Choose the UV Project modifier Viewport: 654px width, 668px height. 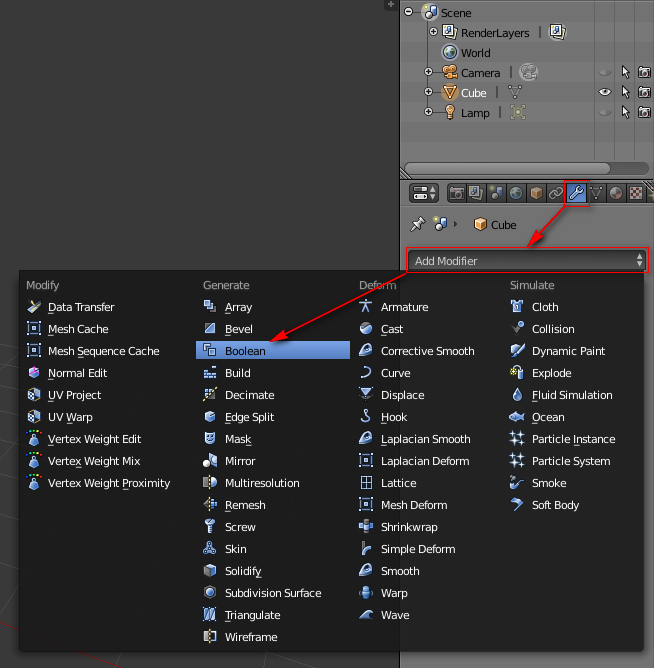pos(107,395)
